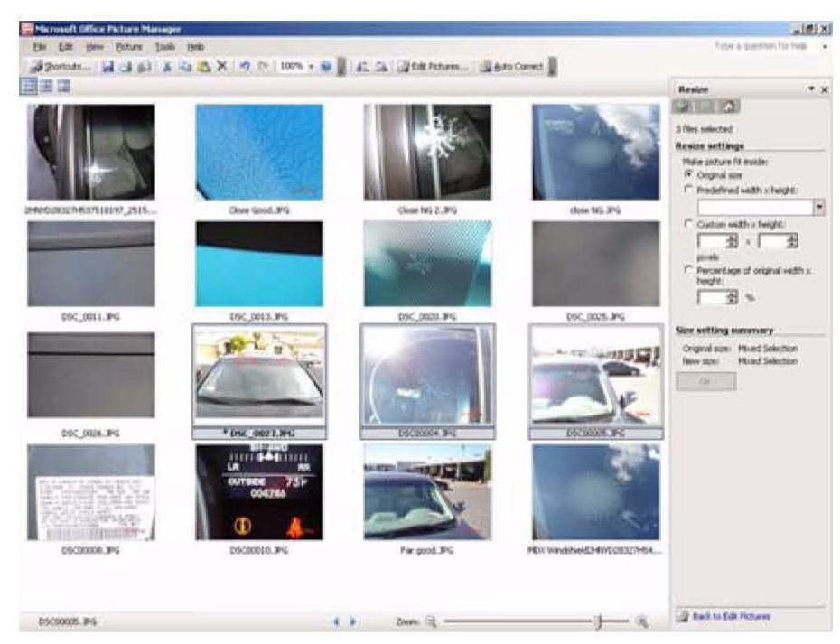This screenshot has width=840, height=644.
Task: Select Predefined width x height option
Action: (x=689, y=188)
